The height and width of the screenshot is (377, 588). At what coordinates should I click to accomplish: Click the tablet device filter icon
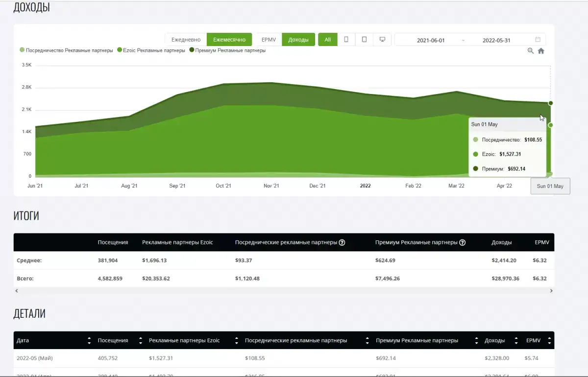364,40
